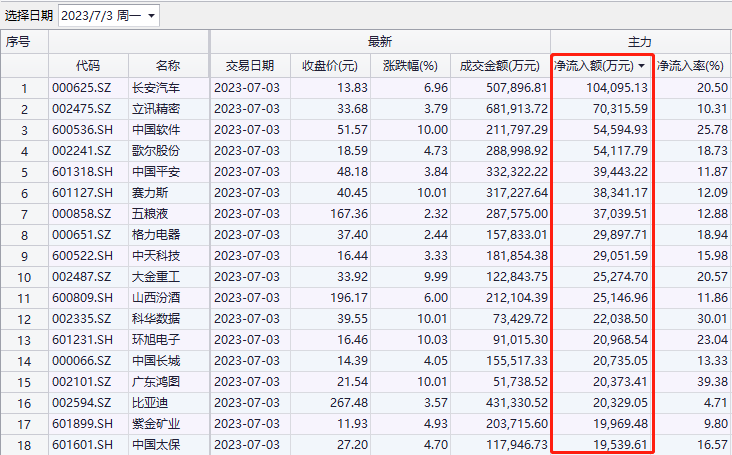The image size is (732, 455).
Task: Click the 2023/7/3 date input field
Action: point(101,16)
